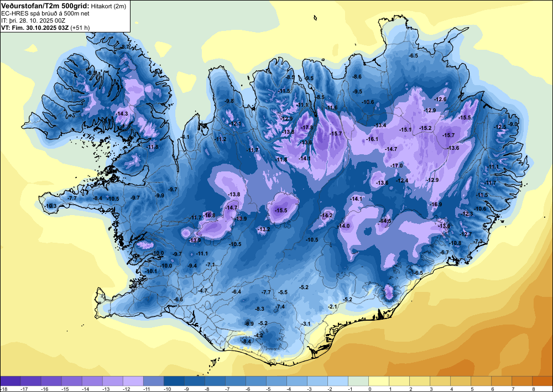Pick the pale yellow legend swatch between 0 and 1
Image resolution: width=553 pixels, height=392 pixels.
coord(379,381)
